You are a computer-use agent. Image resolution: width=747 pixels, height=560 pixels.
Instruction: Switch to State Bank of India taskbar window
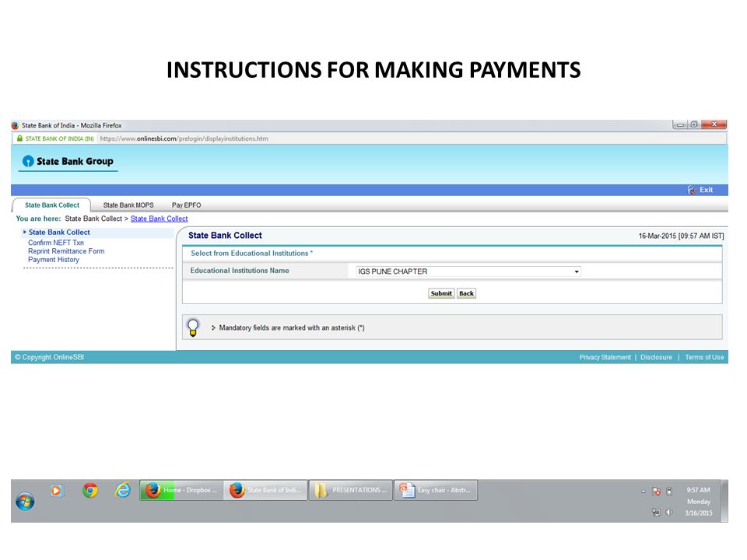(x=265, y=490)
